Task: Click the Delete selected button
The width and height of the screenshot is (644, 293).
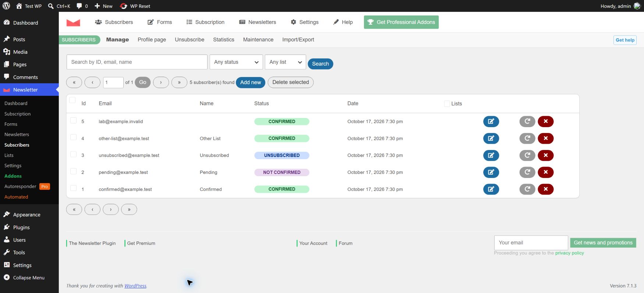Action: pyautogui.click(x=291, y=82)
